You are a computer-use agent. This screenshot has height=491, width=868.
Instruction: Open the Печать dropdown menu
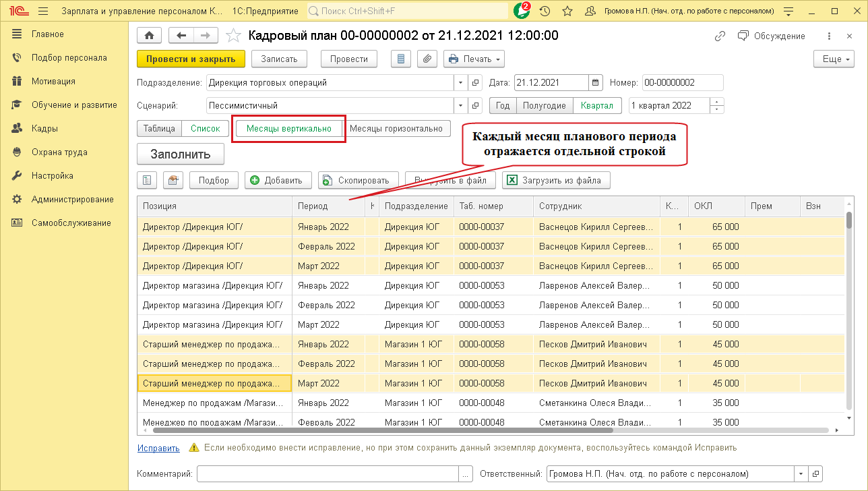click(x=474, y=59)
